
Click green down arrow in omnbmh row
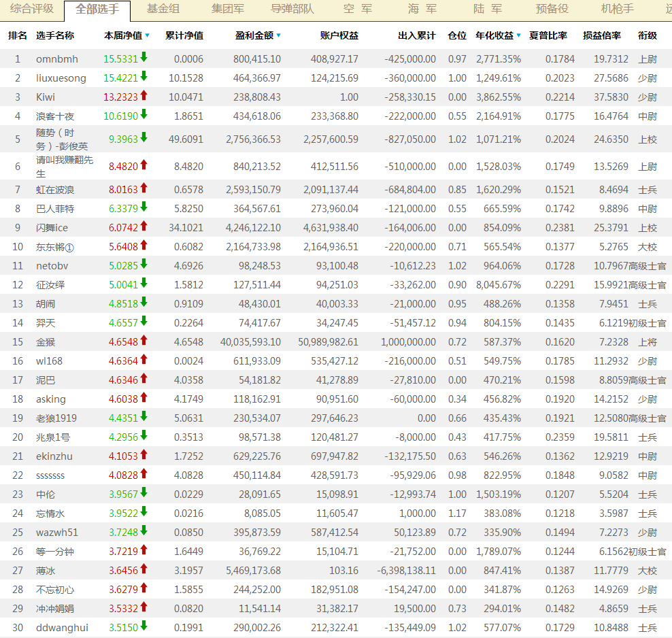coord(144,57)
